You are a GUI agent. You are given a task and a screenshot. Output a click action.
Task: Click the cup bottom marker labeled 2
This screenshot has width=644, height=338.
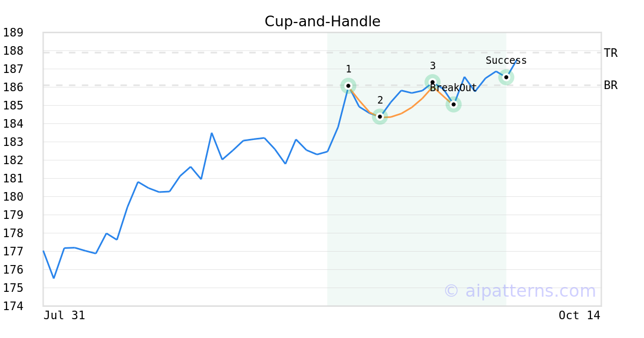click(x=380, y=116)
